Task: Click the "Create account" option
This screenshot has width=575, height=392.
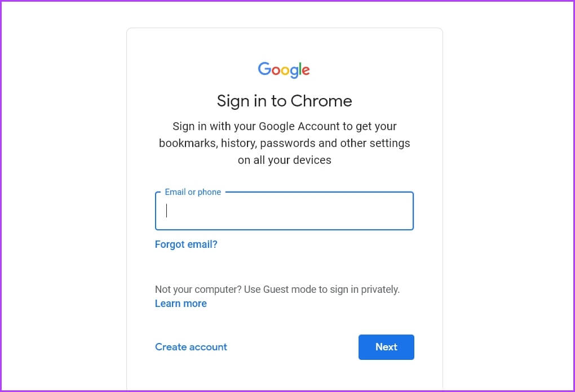Action: pos(191,347)
